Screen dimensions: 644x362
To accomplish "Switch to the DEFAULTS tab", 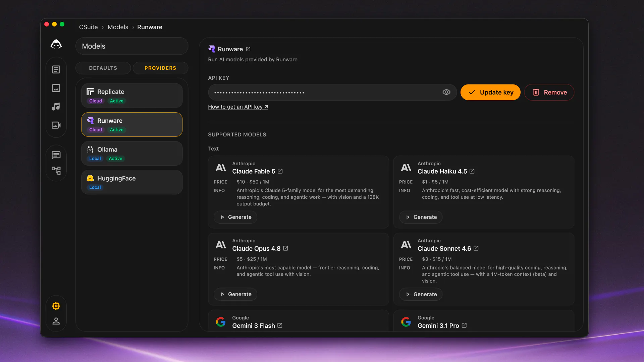I will click(103, 68).
